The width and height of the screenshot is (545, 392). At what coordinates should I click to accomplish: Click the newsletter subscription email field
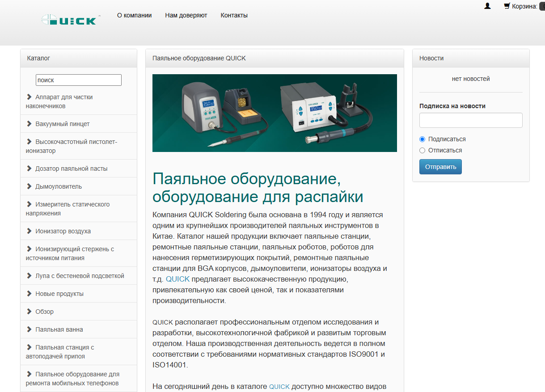tap(471, 120)
